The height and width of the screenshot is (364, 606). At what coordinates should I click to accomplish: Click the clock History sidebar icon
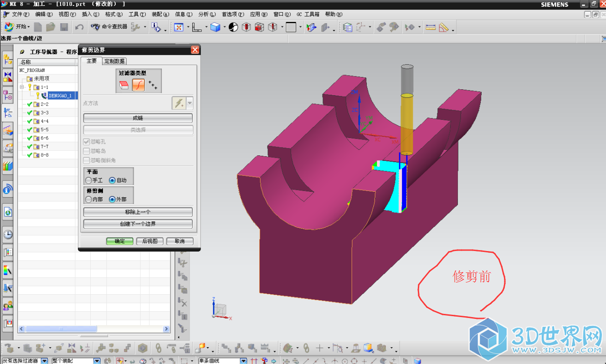pos(8,235)
